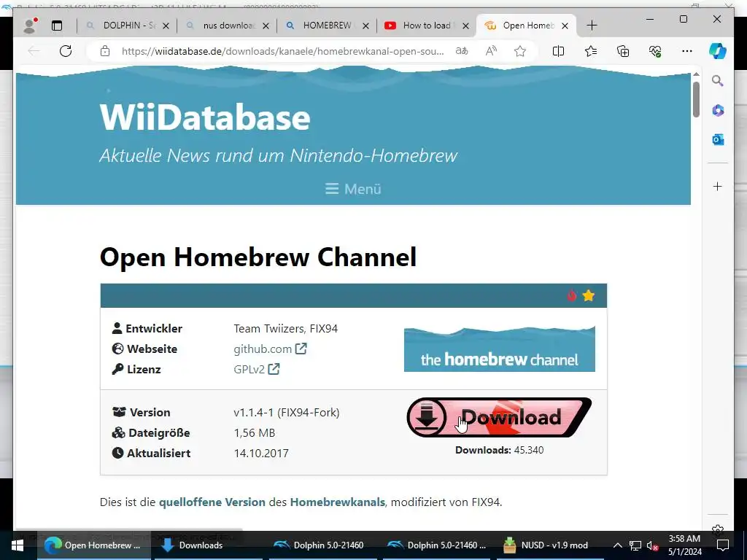Image resolution: width=747 pixels, height=560 pixels.
Task: Click the scrollbar up arrow
Action: coord(696,75)
